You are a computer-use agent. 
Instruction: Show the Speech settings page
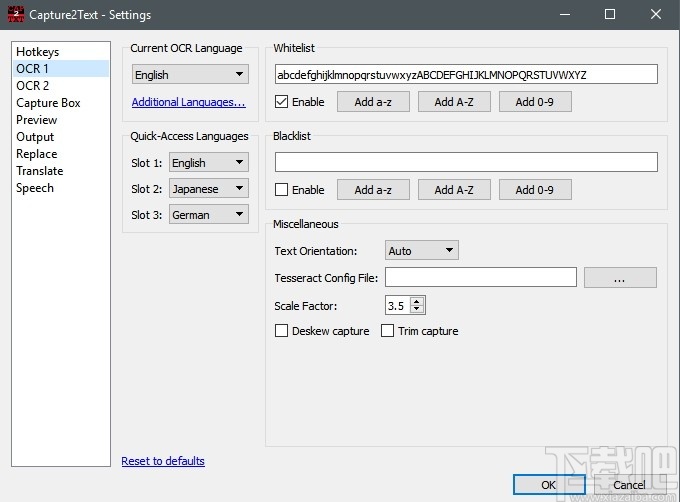(x=61, y=188)
